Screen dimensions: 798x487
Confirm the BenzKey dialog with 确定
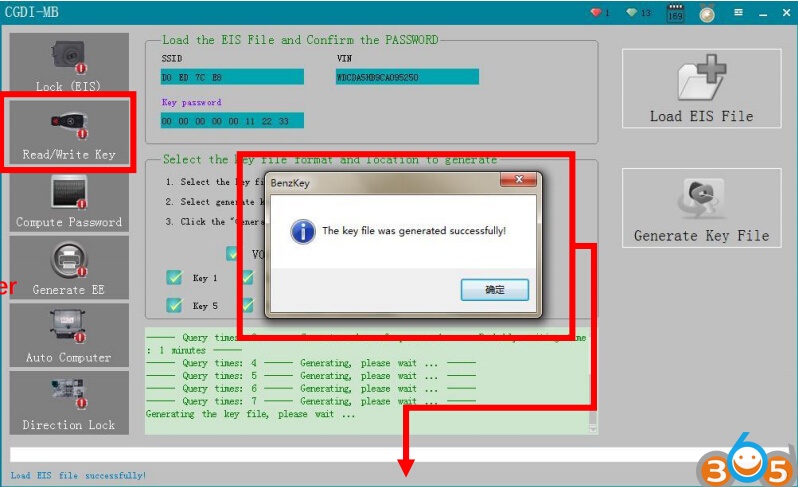click(495, 290)
